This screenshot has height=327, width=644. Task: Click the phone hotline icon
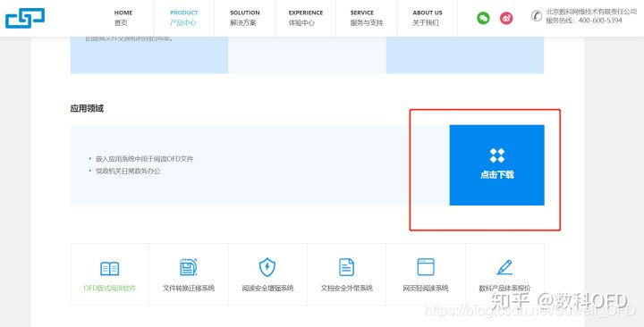[x=537, y=16]
